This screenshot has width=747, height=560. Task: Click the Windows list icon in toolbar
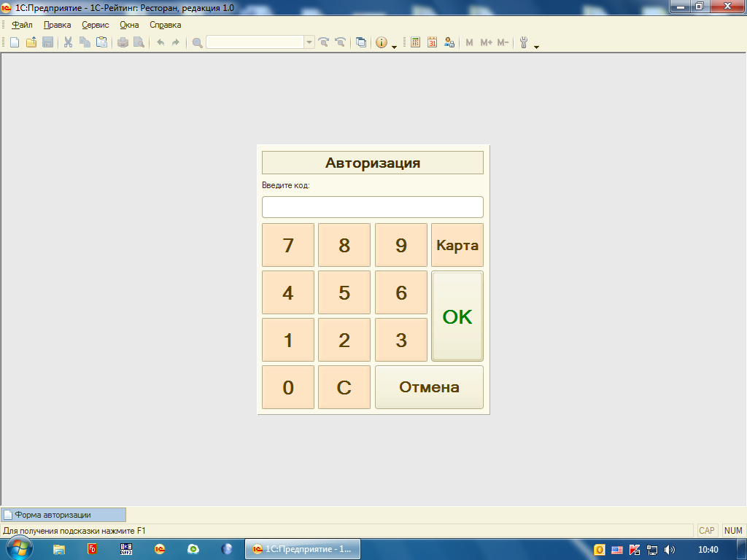click(361, 42)
